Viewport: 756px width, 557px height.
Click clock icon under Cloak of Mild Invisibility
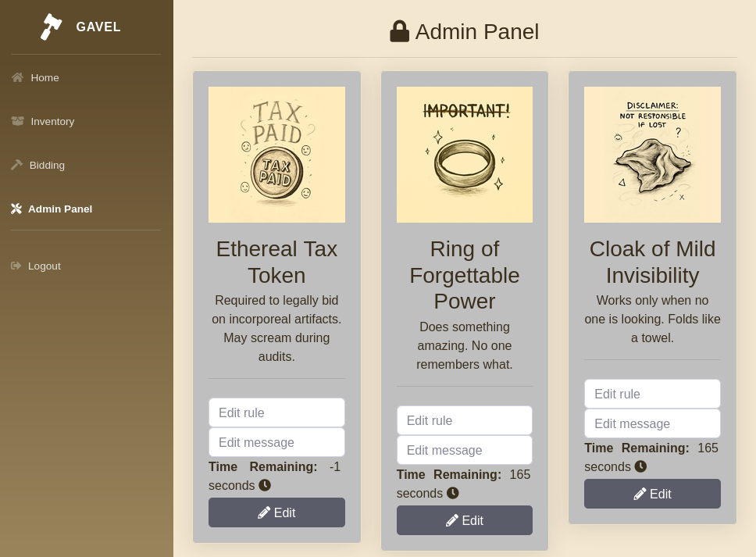point(640,466)
